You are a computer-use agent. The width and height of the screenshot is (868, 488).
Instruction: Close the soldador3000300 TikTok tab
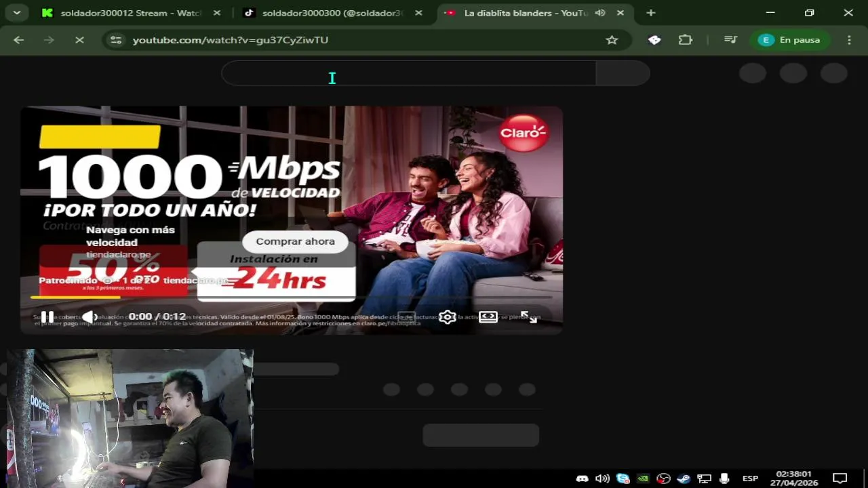[418, 13]
